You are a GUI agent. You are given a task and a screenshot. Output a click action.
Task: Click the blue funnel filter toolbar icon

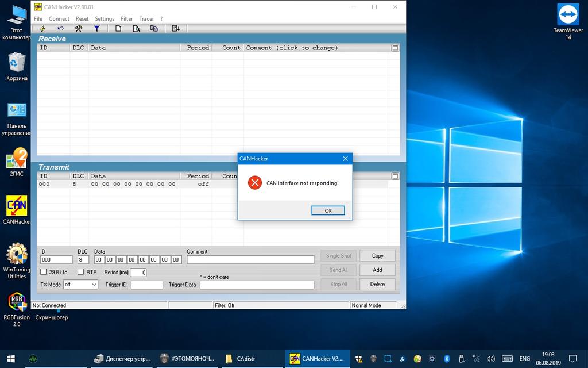click(96, 28)
